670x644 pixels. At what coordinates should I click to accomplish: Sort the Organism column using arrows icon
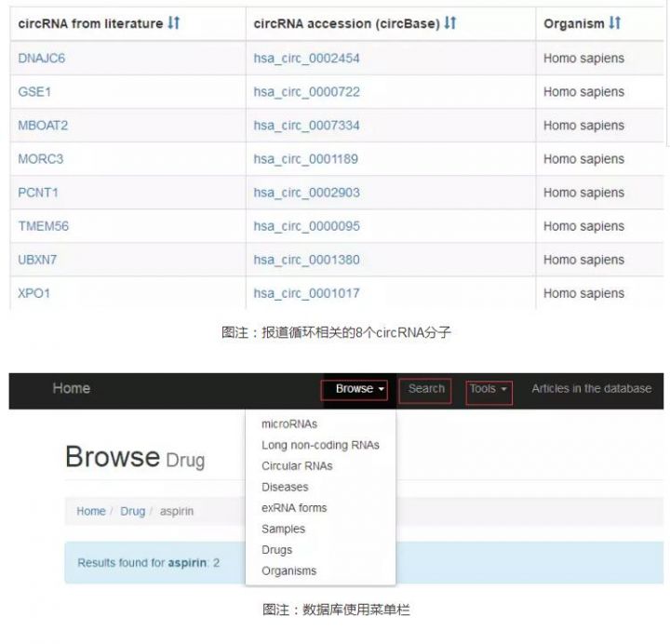(614, 23)
